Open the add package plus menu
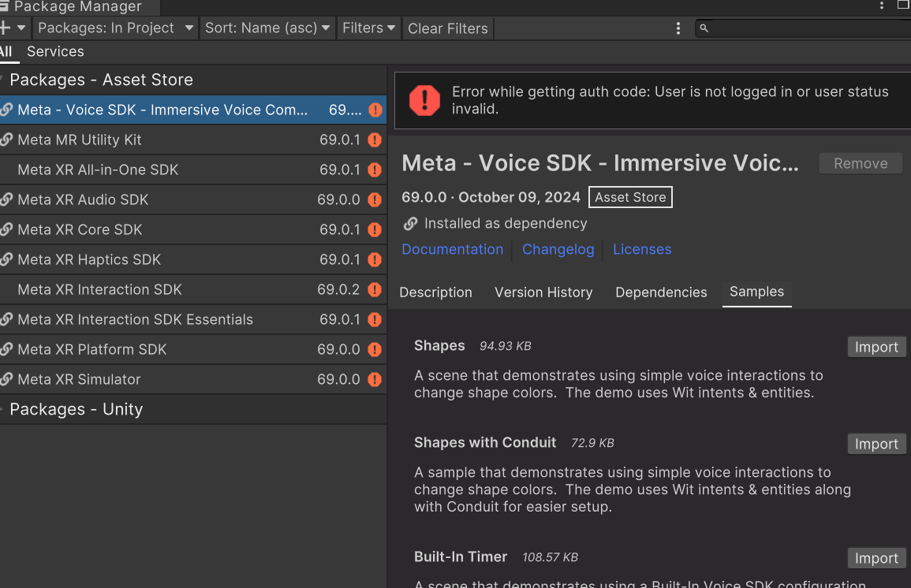911x588 pixels. 6,28
